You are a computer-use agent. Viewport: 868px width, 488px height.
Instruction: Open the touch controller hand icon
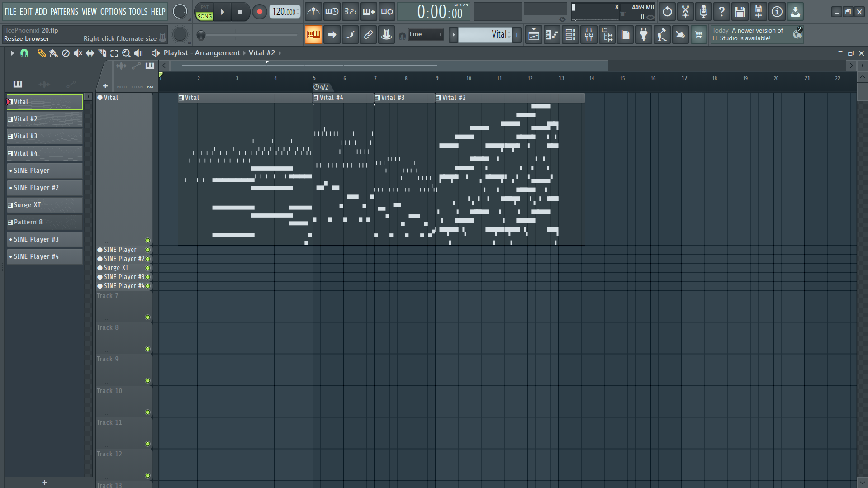680,35
